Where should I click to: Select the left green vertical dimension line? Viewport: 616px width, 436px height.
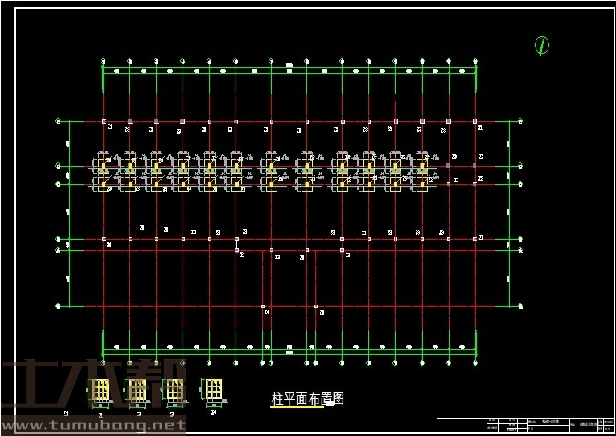(69, 214)
